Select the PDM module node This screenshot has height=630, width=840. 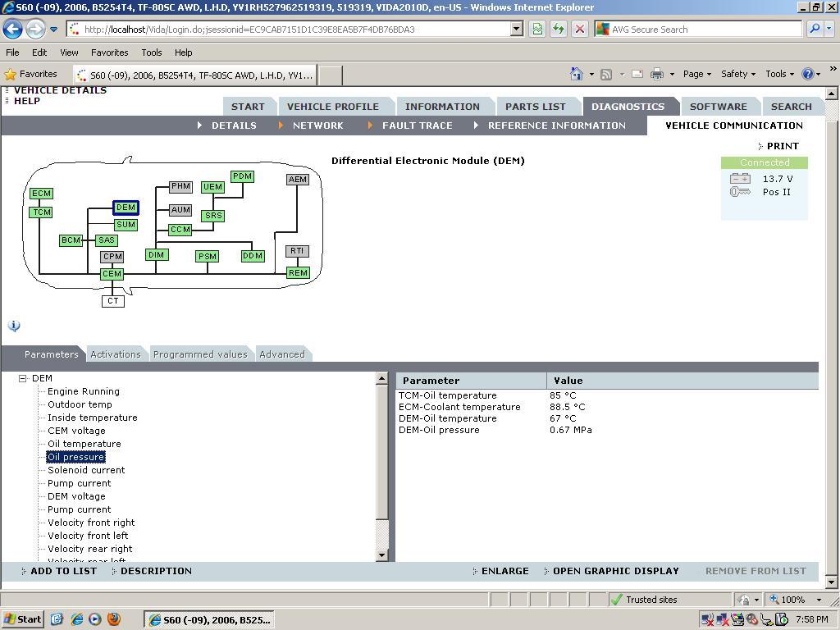pyautogui.click(x=242, y=176)
